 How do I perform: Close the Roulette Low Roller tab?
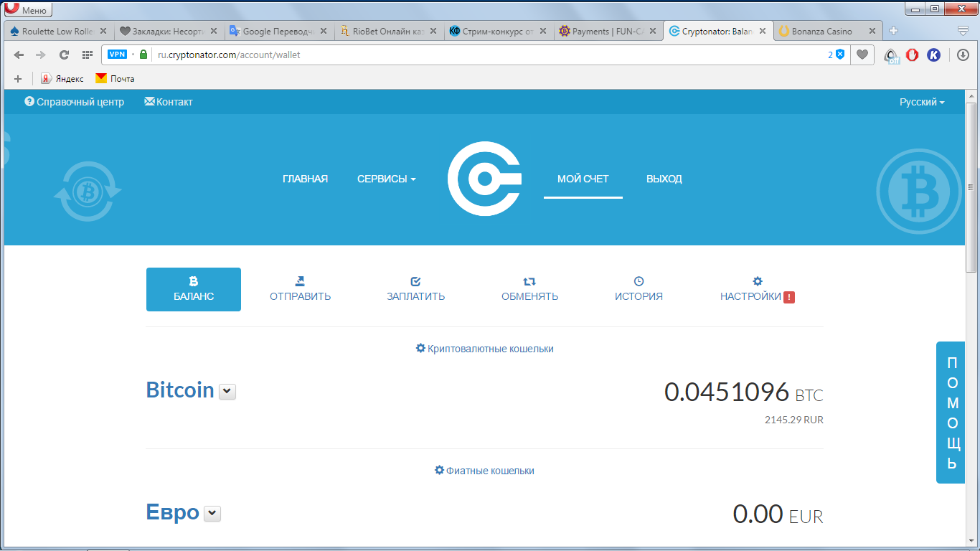(x=103, y=32)
